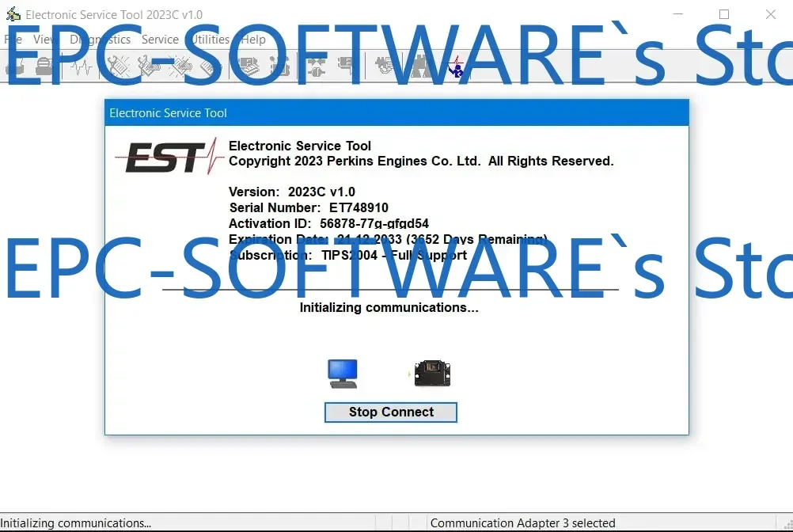Click the app icon in title bar

(13, 14)
